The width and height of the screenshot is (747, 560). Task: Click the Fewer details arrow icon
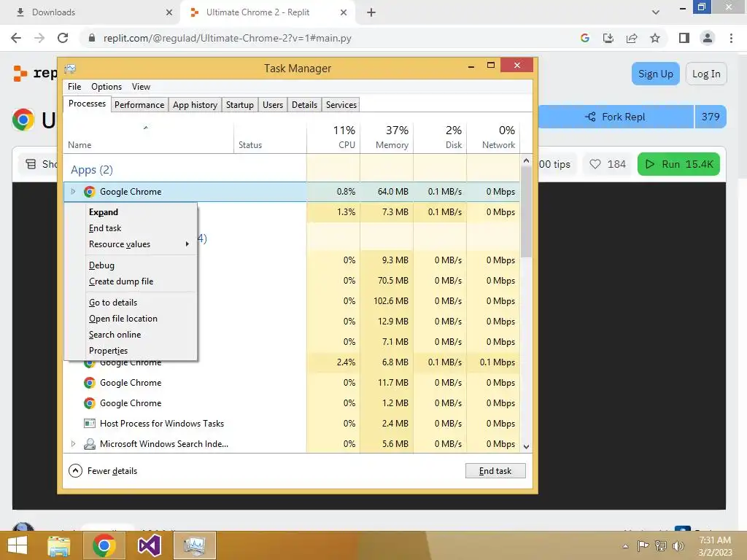(75, 471)
